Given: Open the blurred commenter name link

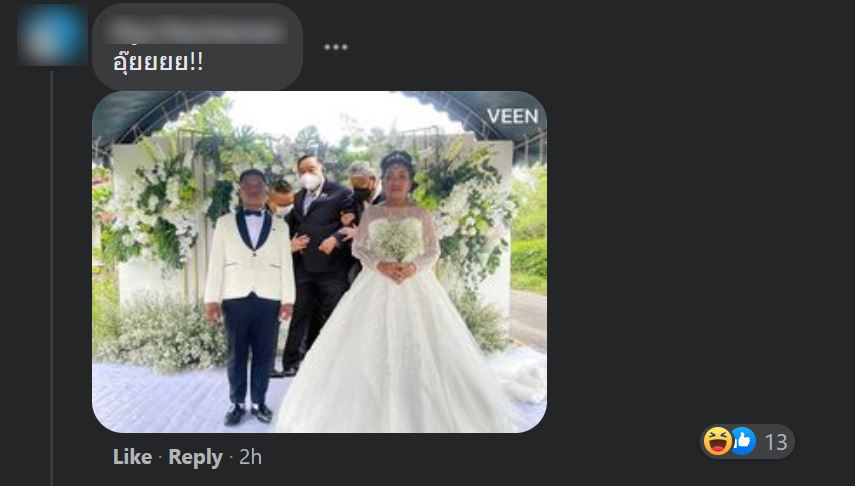Looking at the screenshot, I should click(x=195, y=29).
